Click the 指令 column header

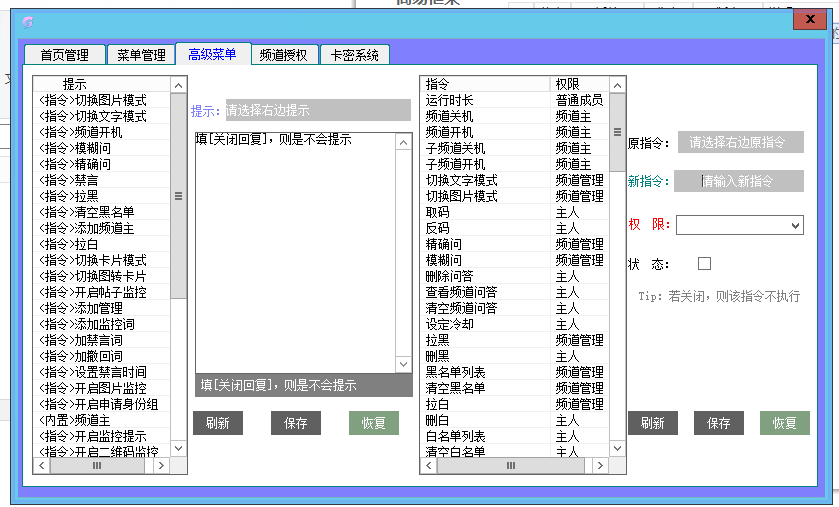(x=485, y=84)
